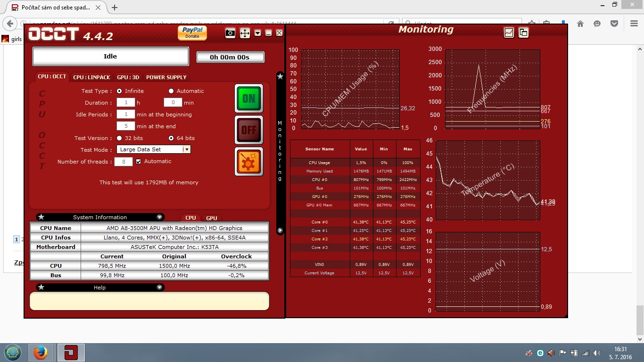Click the Frequencies graph

click(492, 89)
